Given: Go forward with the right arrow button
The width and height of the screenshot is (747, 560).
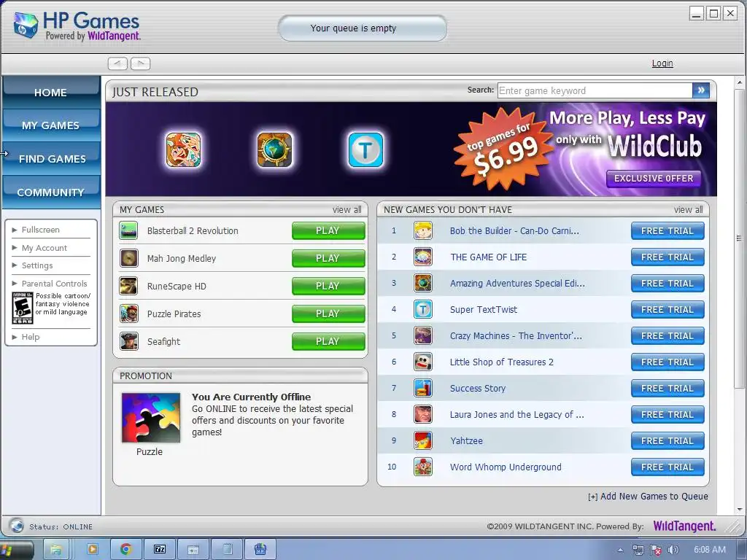Looking at the screenshot, I should [x=141, y=63].
